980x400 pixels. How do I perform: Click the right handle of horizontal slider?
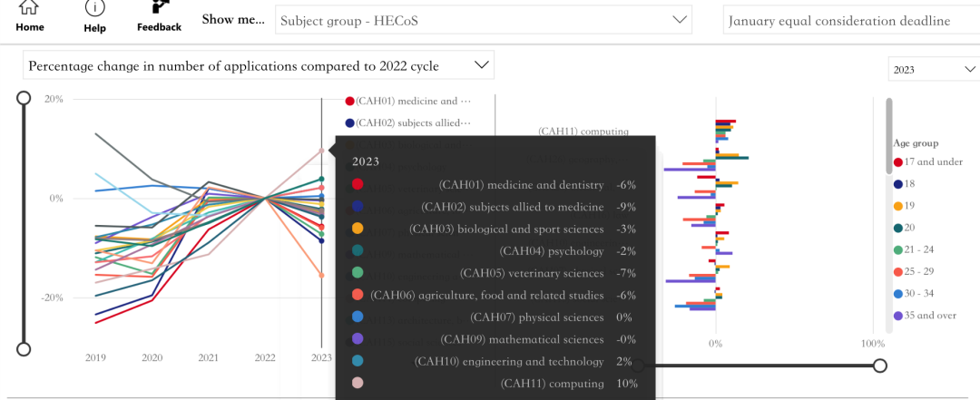tap(879, 366)
